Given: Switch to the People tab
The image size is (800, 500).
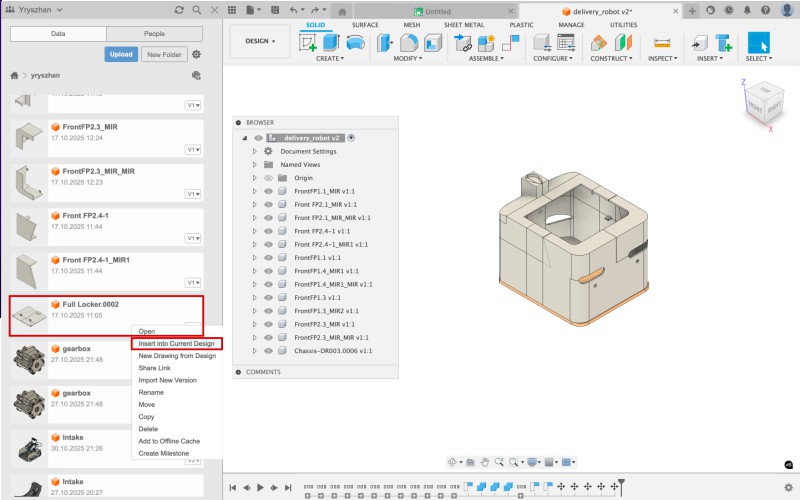Looking at the screenshot, I should click(x=155, y=34).
